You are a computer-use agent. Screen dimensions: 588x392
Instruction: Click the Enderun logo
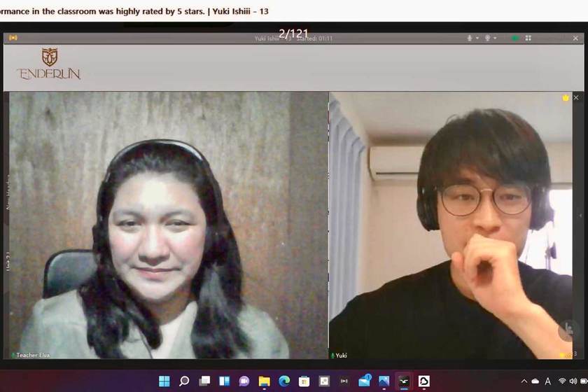point(49,64)
